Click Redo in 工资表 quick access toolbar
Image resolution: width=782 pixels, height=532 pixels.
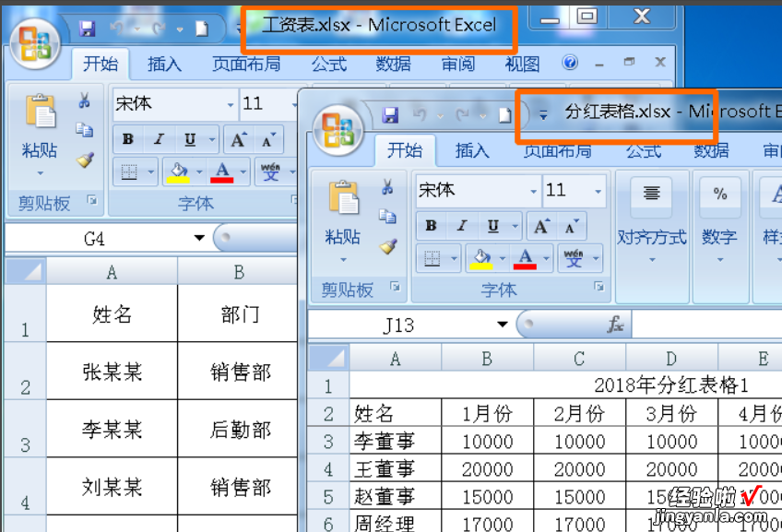click(160, 29)
